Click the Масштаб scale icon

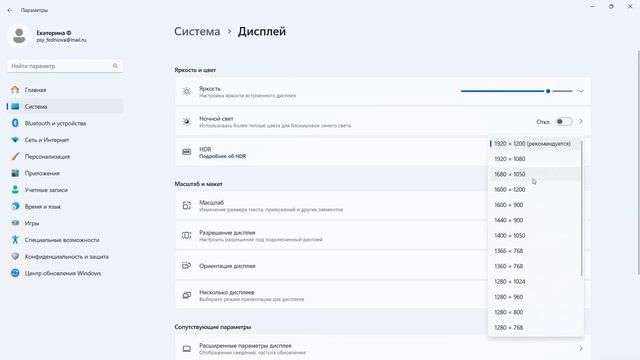point(187,205)
